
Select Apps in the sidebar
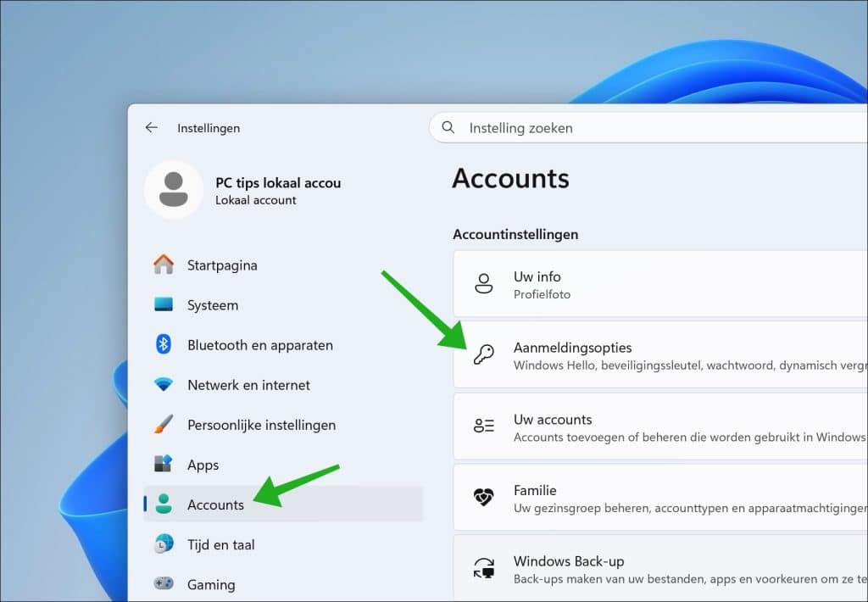click(x=283, y=464)
